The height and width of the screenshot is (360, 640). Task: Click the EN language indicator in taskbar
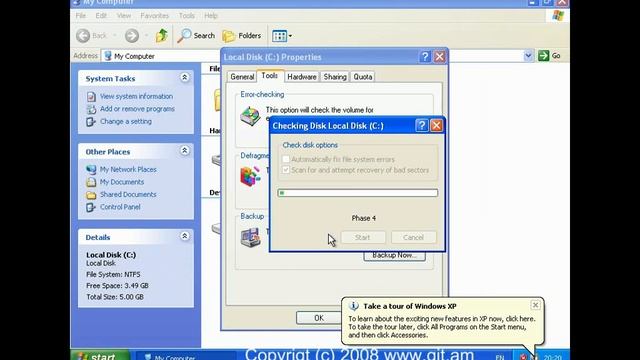point(500,358)
